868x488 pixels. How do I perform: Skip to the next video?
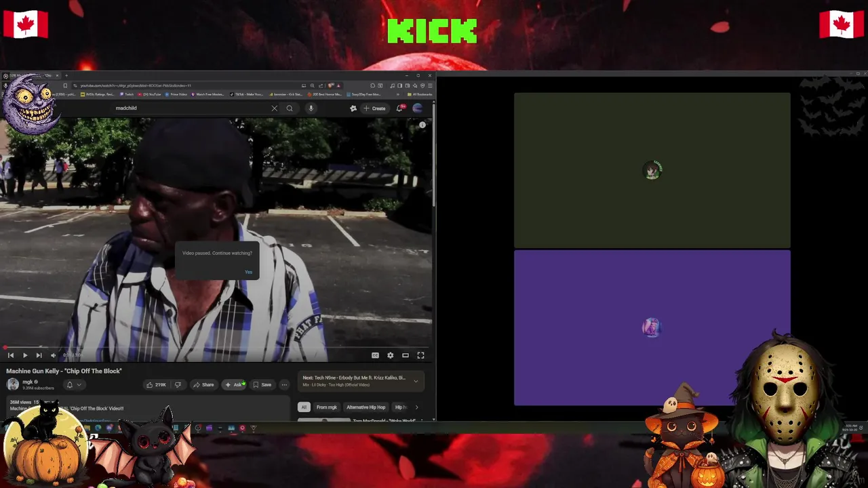(39, 355)
